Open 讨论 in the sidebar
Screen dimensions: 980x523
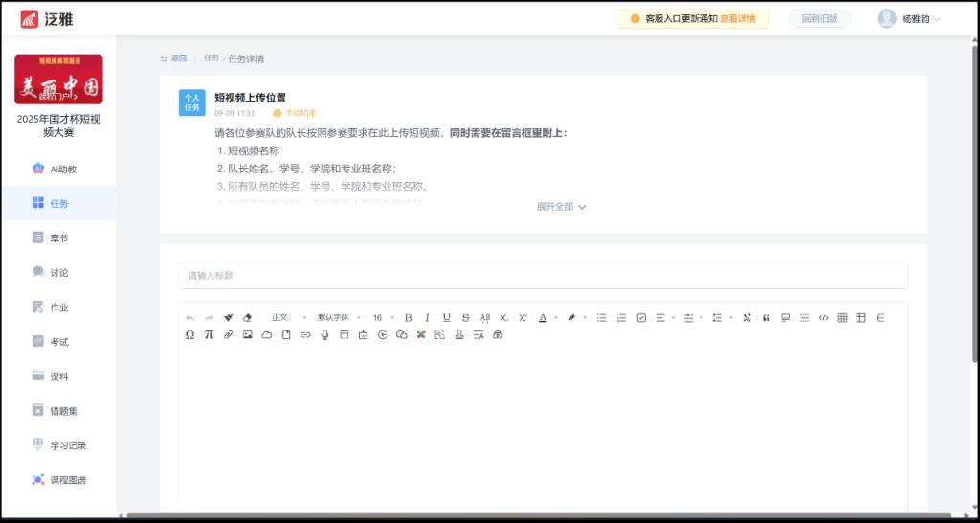pyautogui.click(x=58, y=273)
